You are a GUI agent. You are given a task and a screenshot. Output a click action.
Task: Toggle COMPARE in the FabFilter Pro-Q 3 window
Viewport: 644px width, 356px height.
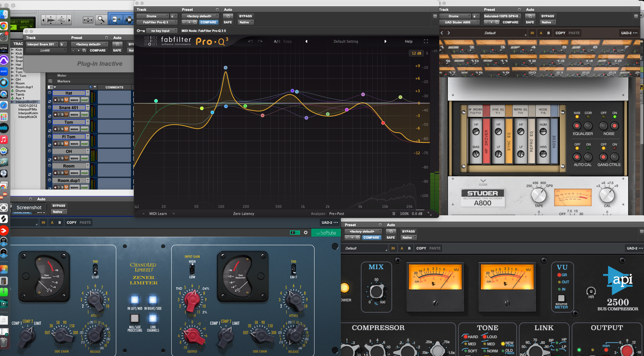click(x=208, y=22)
